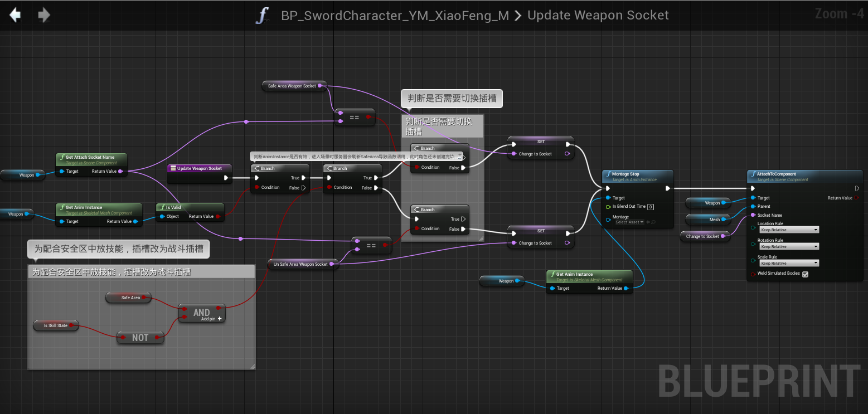The image size is (868, 414).
Task: Click the Is Valid Object input pin
Action: coord(162,216)
